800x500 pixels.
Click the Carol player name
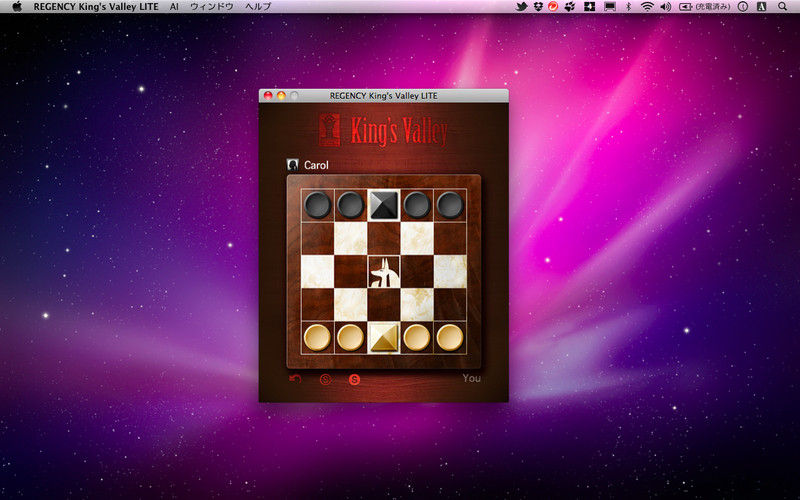[316, 165]
